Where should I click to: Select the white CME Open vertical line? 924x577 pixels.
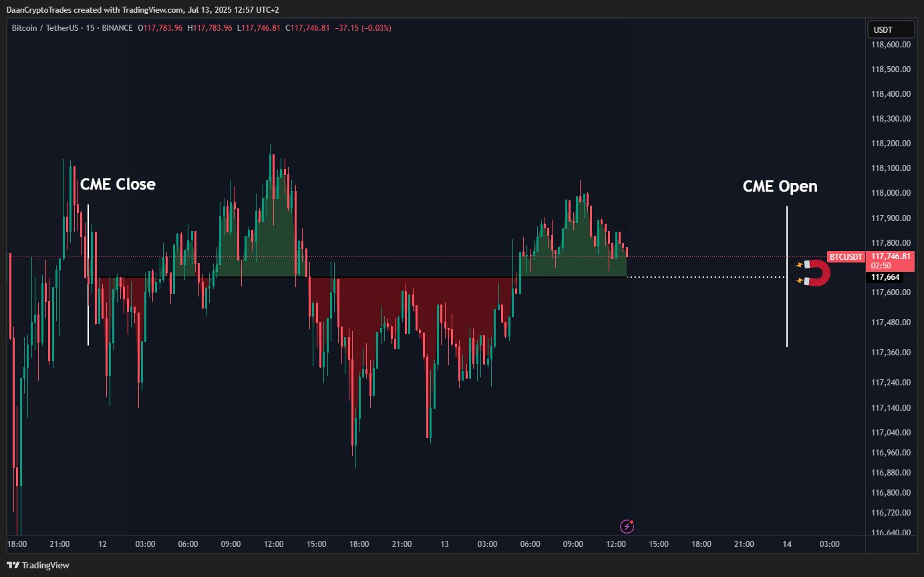787,276
